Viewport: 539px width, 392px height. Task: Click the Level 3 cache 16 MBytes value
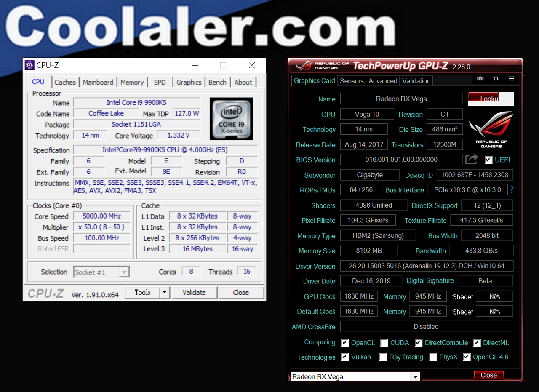click(x=197, y=249)
